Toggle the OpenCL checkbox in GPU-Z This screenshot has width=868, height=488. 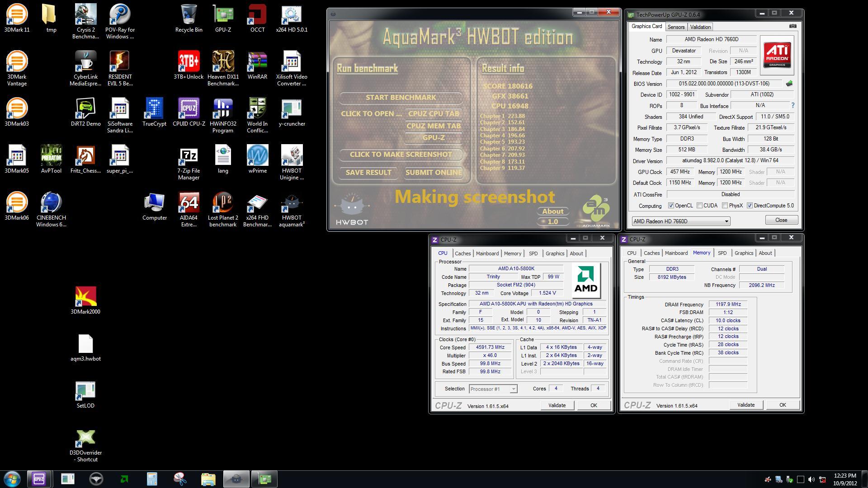pyautogui.click(x=671, y=206)
